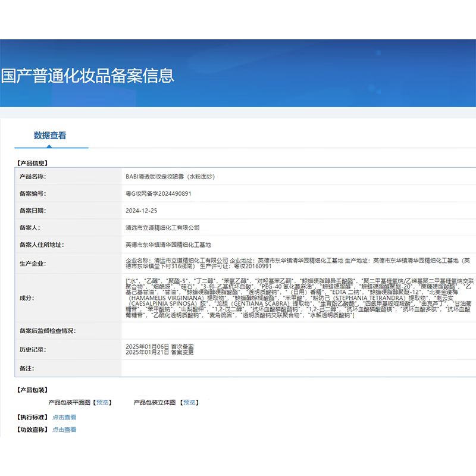The image size is (476, 476).
Task: Click the filer address 英德市东华镇清华园精细化工基地
Action: tap(168, 245)
